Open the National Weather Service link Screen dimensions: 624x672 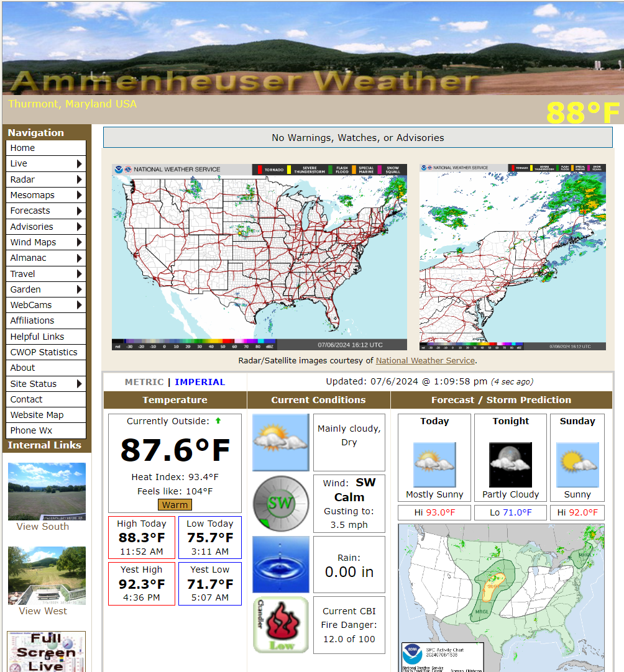click(x=425, y=360)
